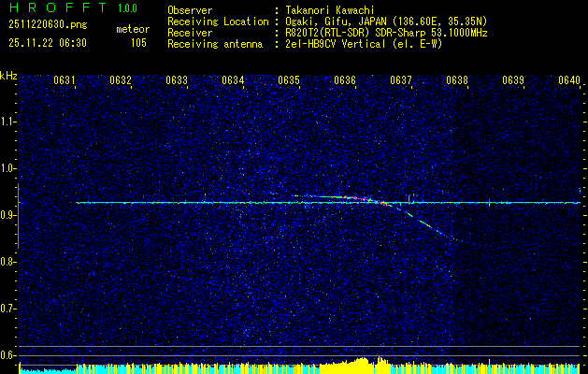Click the 0631 time marker
Image resolution: width=588 pixels, height=374 pixels.
click(x=65, y=80)
